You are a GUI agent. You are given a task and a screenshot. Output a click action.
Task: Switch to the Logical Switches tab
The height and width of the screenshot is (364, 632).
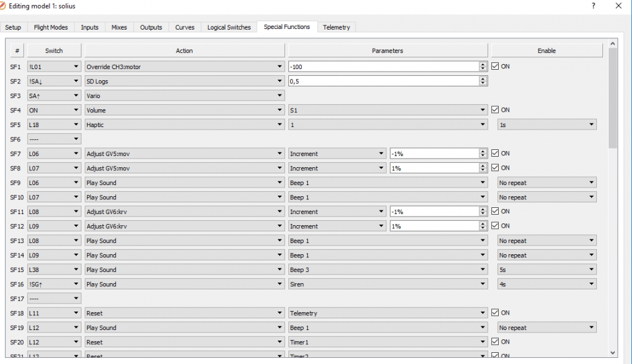[229, 27]
